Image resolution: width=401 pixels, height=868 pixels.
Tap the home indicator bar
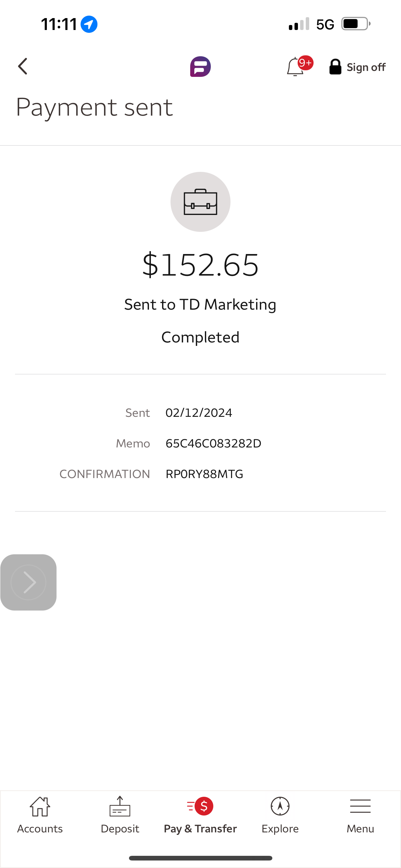coord(200,858)
